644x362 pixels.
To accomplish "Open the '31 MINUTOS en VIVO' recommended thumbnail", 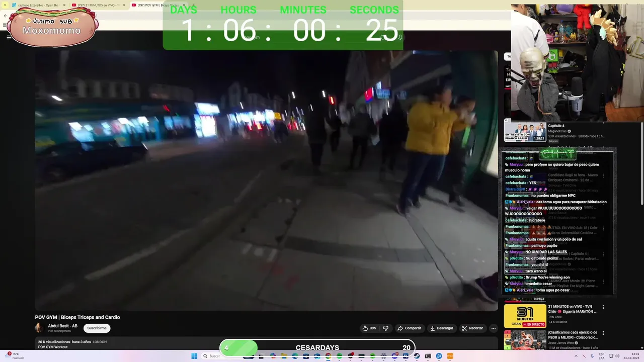I will point(525,315).
